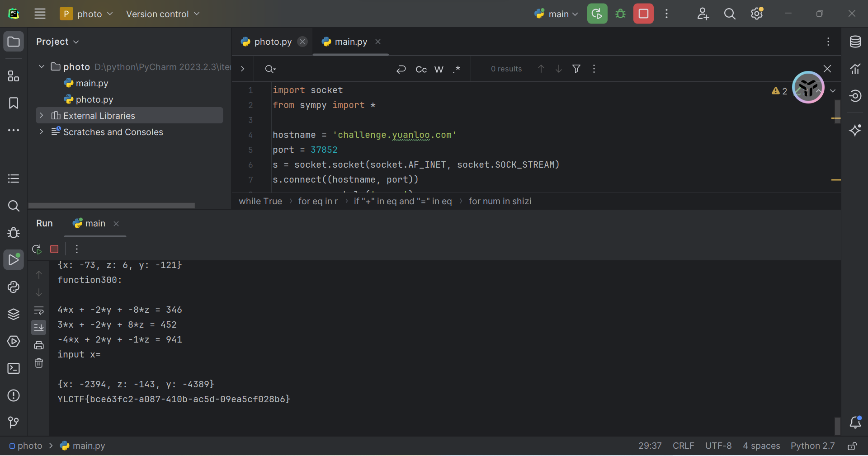868x456 pixels.
Task: Click the project tree horizontal scrollbar
Action: [x=111, y=206]
